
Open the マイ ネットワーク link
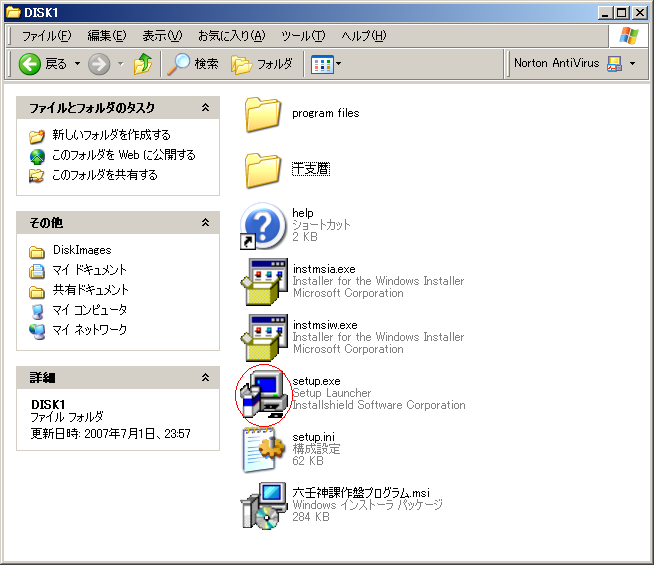tap(90, 330)
